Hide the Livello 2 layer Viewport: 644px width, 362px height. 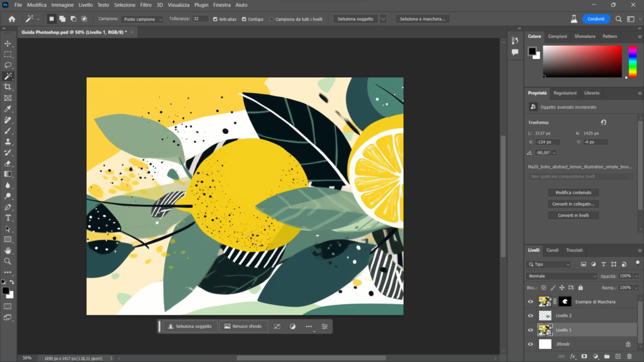click(530, 315)
